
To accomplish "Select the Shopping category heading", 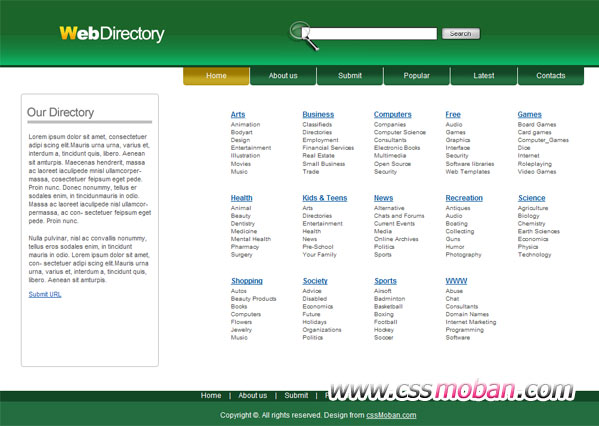I will click(247, 281).
